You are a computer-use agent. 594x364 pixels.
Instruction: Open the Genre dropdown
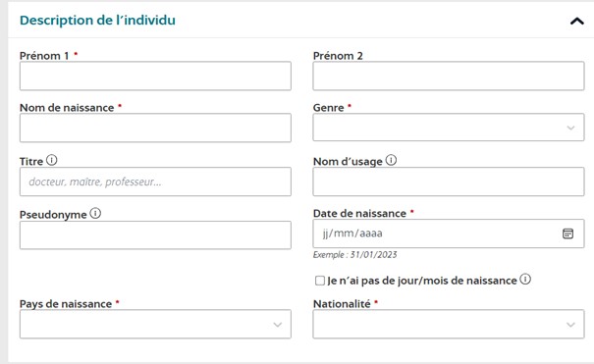click(448, 128)
